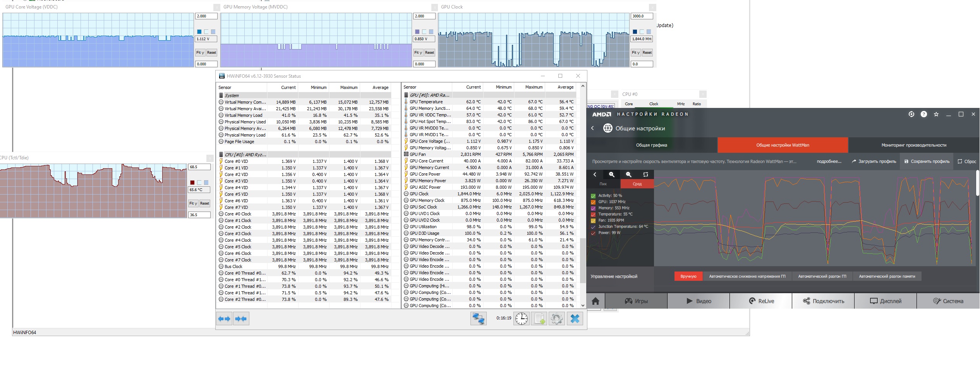
Task: Open Radeon Settings help question-mark icon
Action: 924,114
